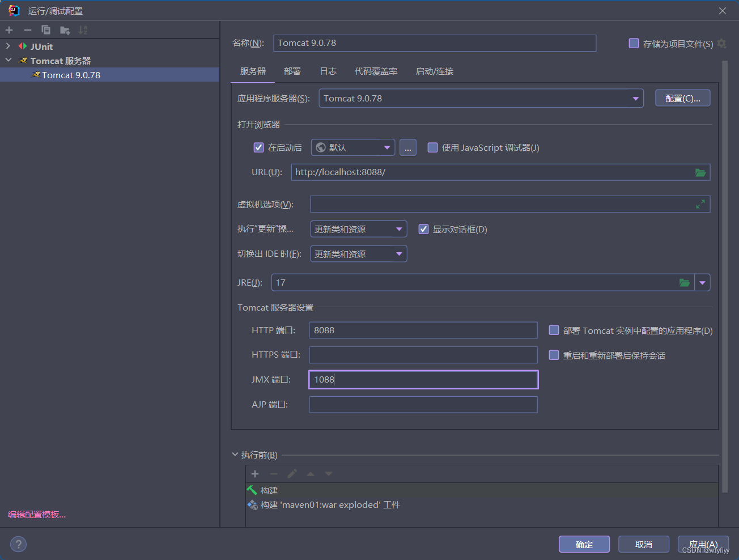Switch to the 日志 tab

(x=328, y=71)
